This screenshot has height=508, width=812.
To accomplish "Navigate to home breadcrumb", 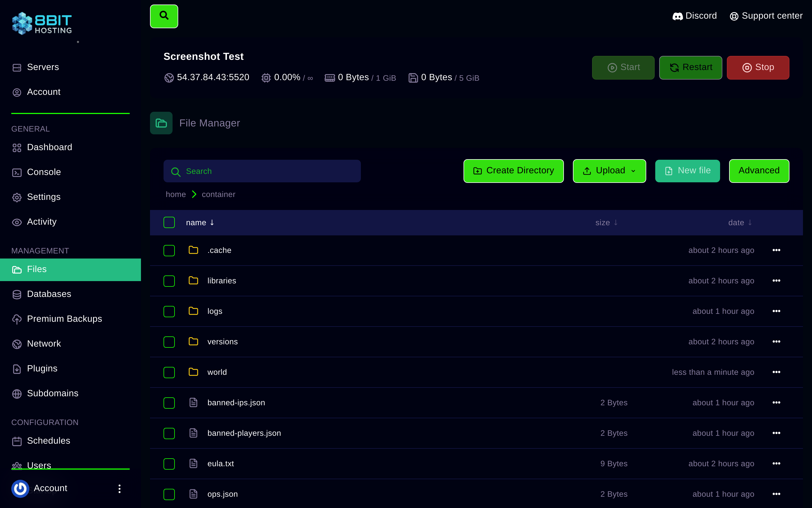I will [x=176, y=194].
